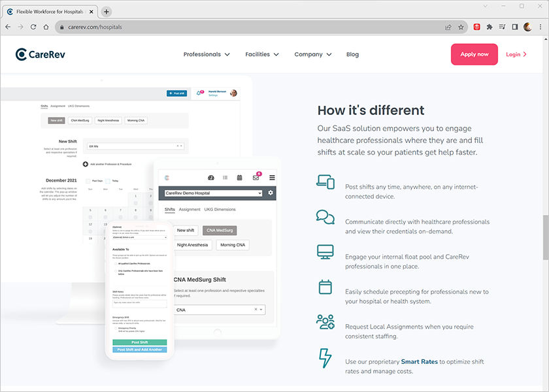Open the Smart Rates link

[420, 361]
